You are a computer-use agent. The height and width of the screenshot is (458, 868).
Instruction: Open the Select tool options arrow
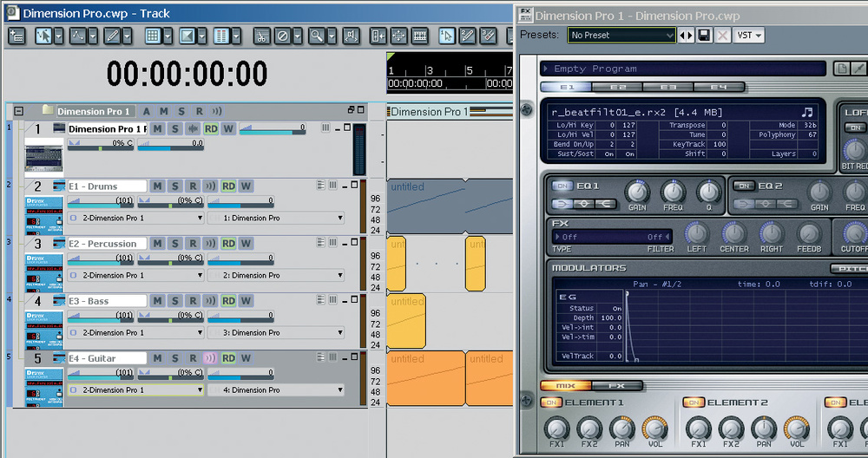point(58,36)
